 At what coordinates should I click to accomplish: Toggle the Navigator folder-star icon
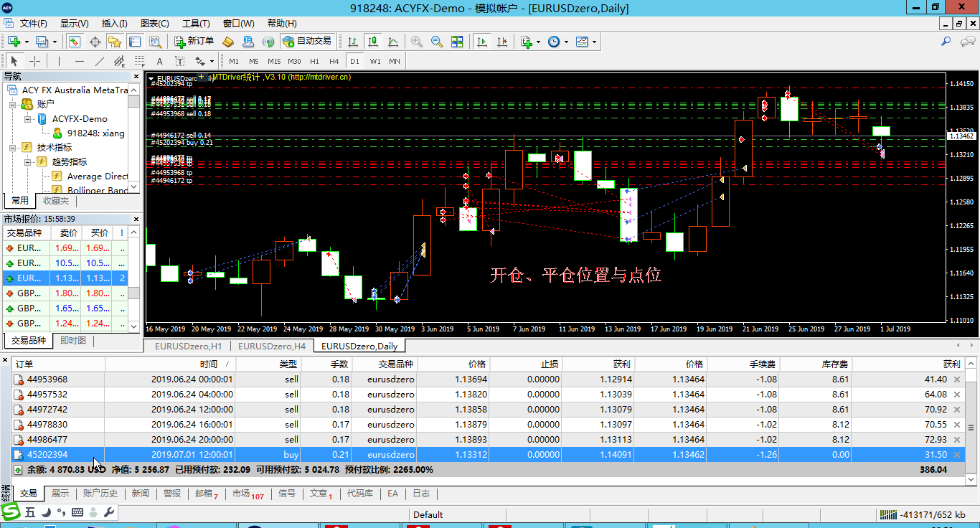[115, 42]
